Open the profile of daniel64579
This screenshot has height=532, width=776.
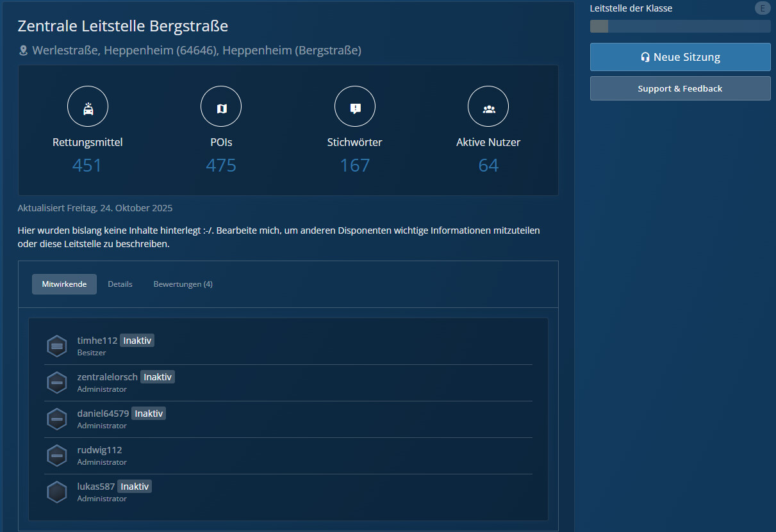point(103,414)
